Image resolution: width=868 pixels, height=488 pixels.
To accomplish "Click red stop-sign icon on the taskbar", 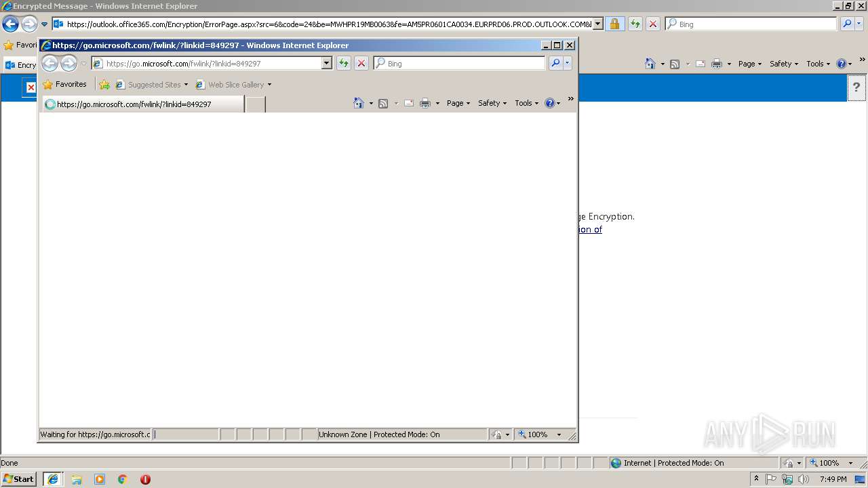I will pyautogui.click(x=145, y=479).
